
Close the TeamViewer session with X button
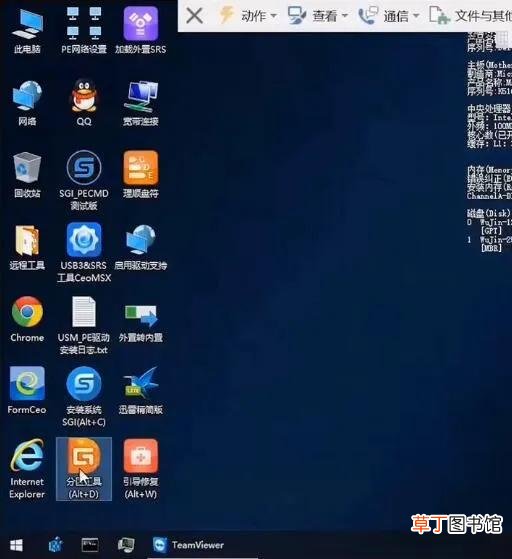click(195, 16)
